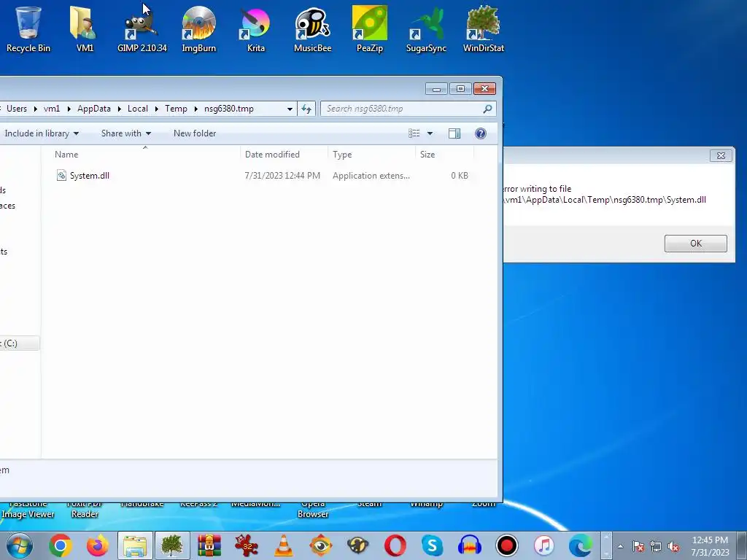
Task: Open WinRAR from the taskbar
Action: coord(209,545)
